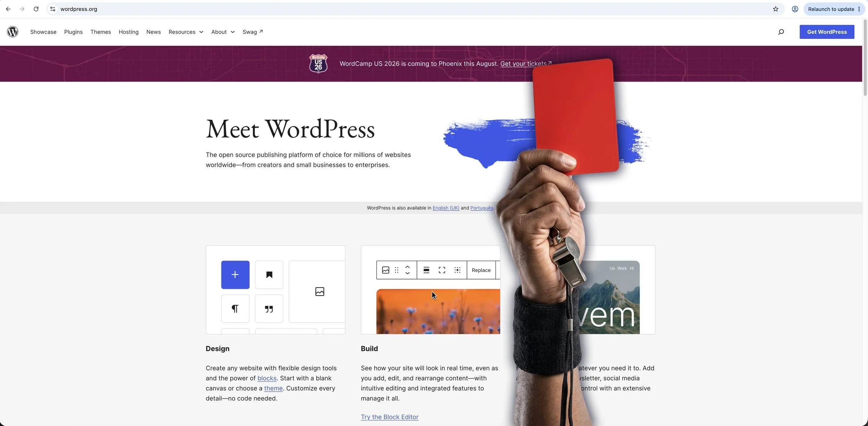Click the blue plus block button

(x=235, y=275)
